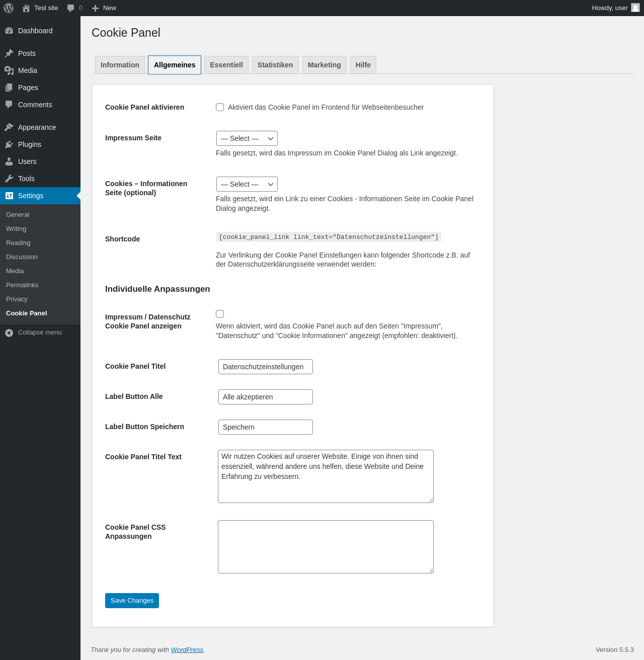
Task: Switch to the Information tab
Action: tap(120, 65)
